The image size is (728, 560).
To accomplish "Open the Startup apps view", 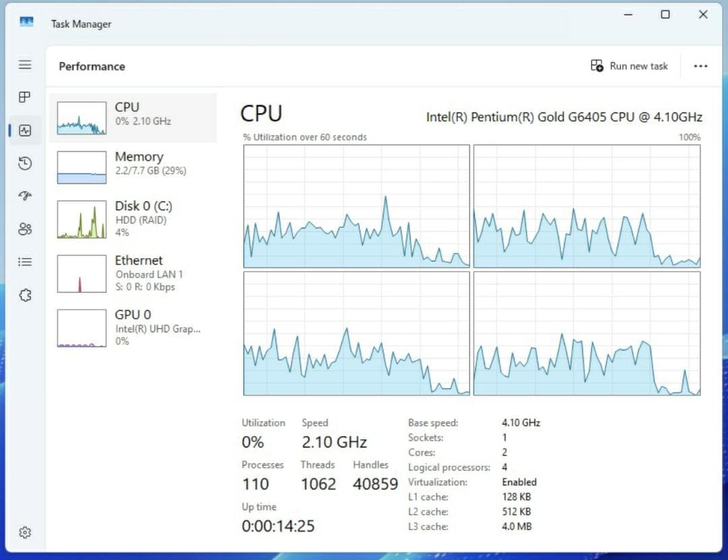I will click(x=25, y=196).
